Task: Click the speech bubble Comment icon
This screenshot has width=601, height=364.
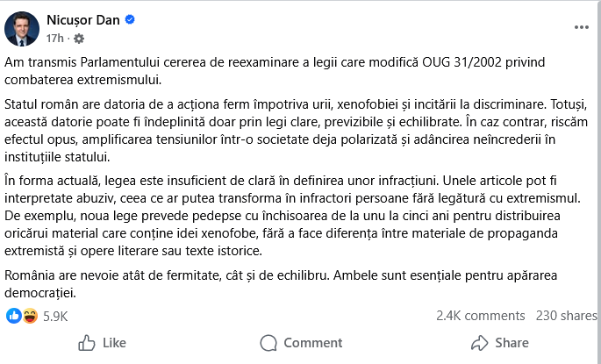Action: pyautogui.click(x=268, y=343)
